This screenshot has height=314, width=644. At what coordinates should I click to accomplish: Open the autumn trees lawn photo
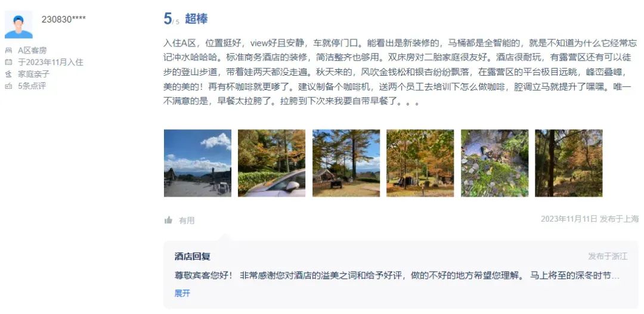420,163
